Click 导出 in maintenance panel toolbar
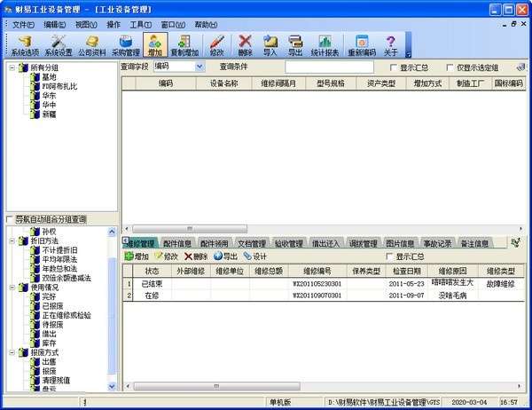532x410 pixels. [225, 256]
